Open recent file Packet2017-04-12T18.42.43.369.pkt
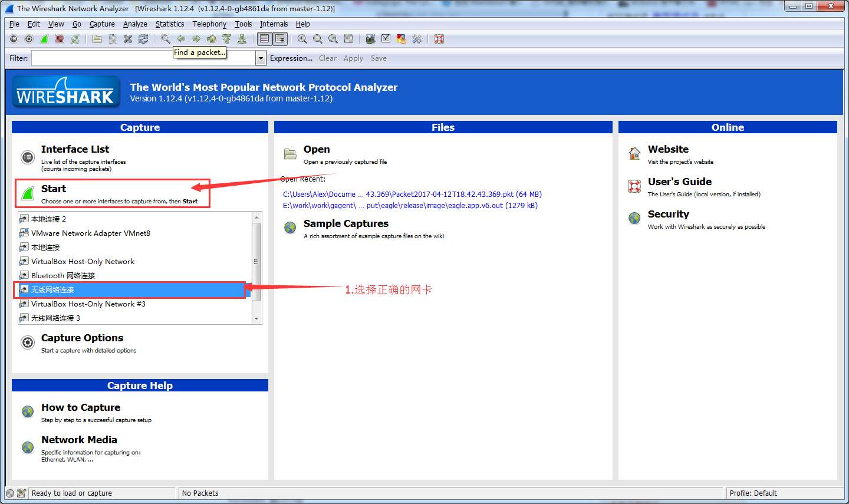849x504 pixels. (412, 194)
